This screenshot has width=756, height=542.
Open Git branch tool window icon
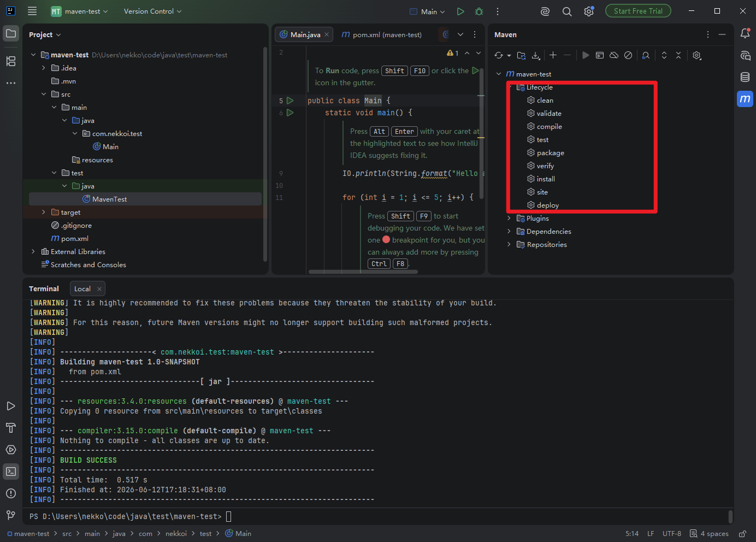[11, 515]
